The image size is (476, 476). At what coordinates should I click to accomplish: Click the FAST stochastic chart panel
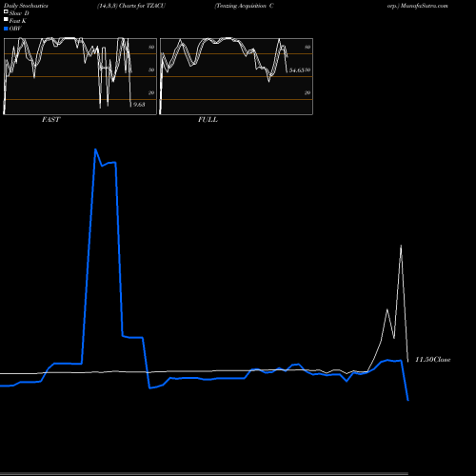tap(80, 76)
